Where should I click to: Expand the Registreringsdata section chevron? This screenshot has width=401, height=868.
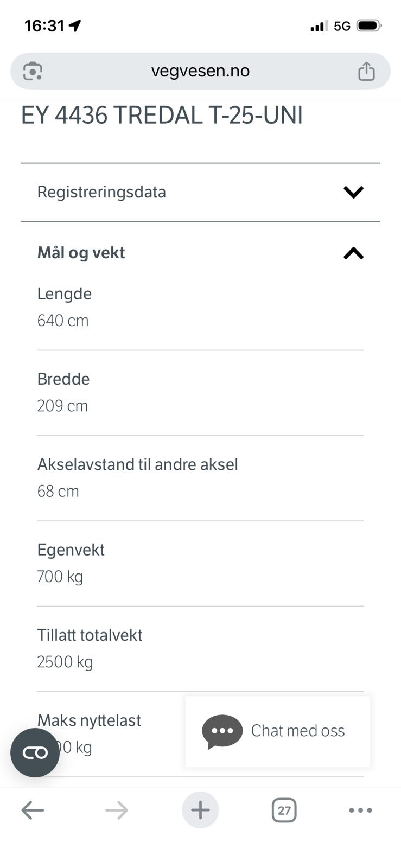pos(353,192)
